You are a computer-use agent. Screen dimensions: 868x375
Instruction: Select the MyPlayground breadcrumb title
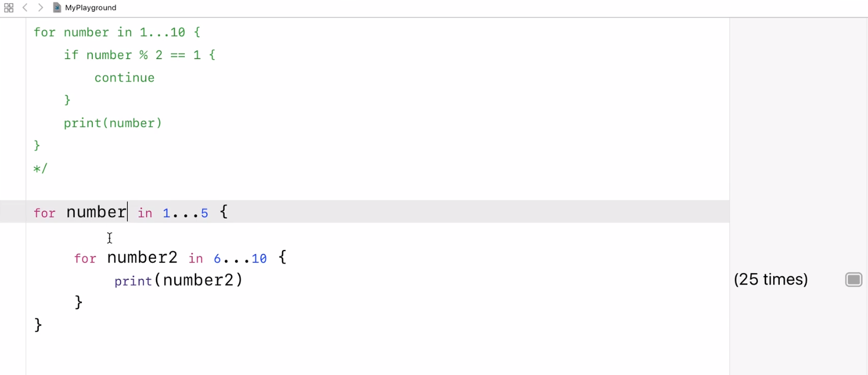tap(91, 8)
